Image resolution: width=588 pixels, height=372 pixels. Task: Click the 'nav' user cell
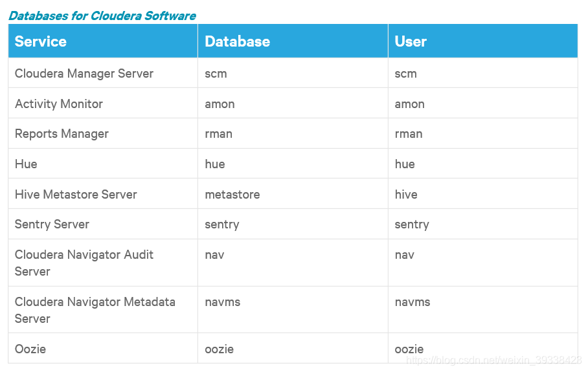pyautogui.click(x=483, y=263)
